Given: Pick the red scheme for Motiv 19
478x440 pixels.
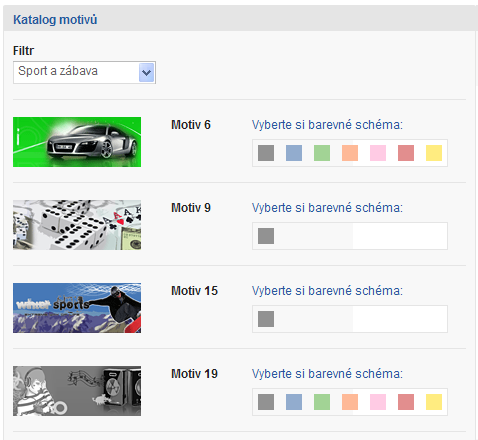Looking at the screenshot, I should (x=406, y=402).
